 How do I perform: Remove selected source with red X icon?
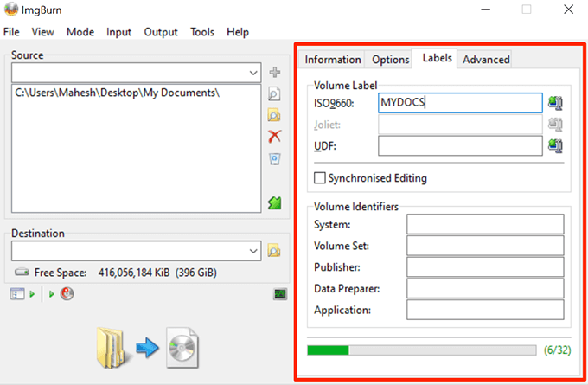tap(274, 137)
